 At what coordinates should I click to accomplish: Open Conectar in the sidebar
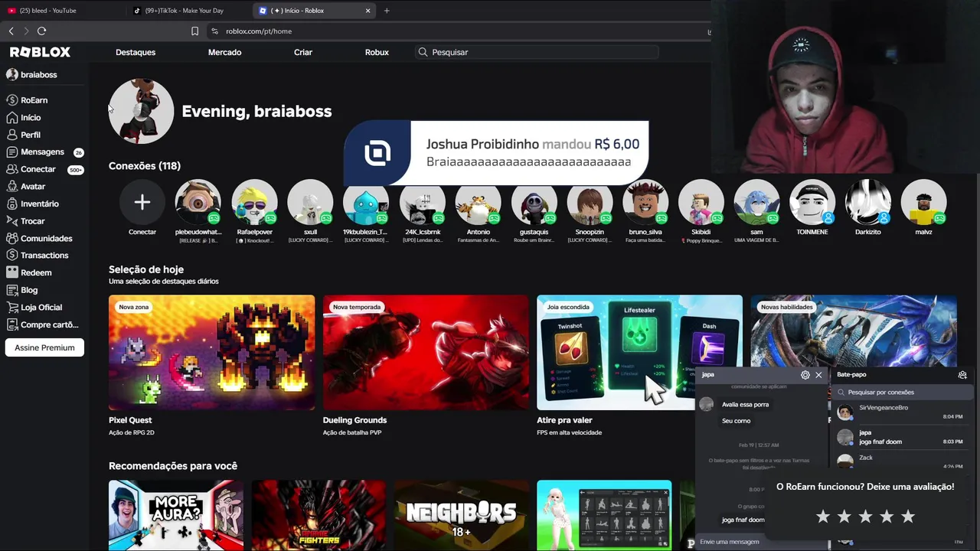pos(38,169)
